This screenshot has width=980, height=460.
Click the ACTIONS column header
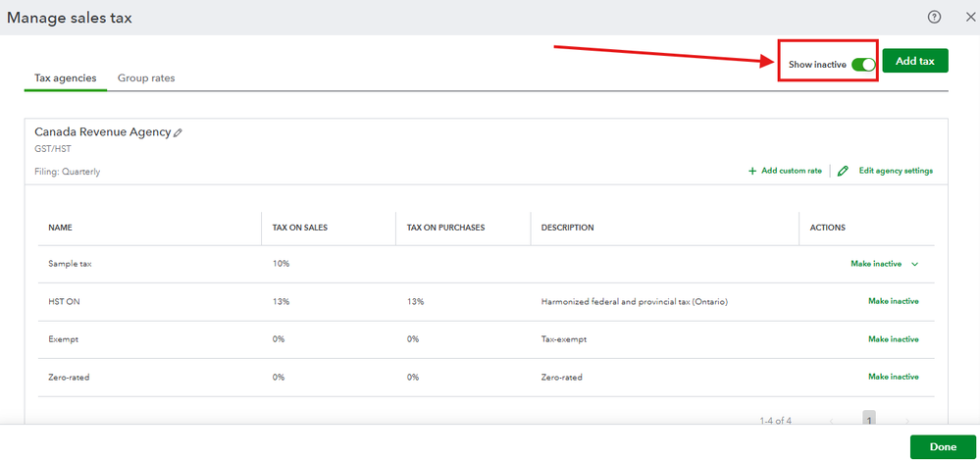click(828, 228)
